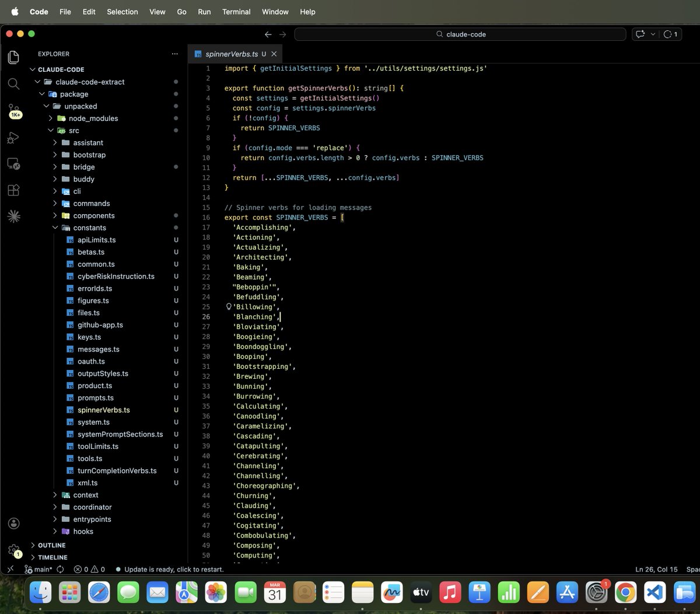Open the Terminal menu

tap(236, 12)
